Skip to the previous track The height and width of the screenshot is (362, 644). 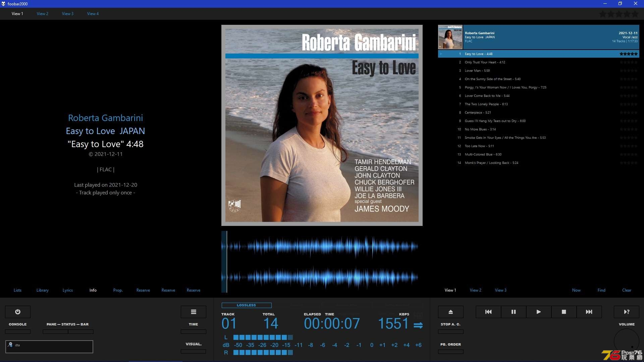coord(488,312)
